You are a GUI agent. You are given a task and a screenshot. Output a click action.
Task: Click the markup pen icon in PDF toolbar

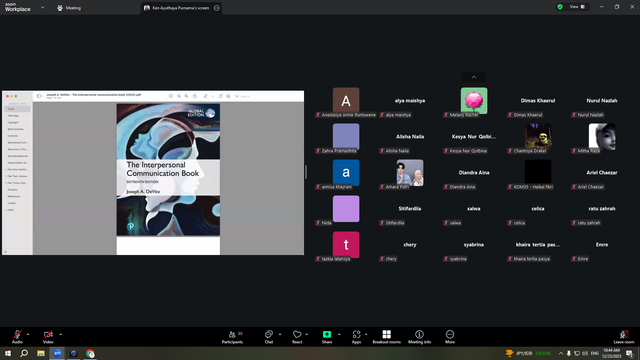[x=206, y=96]
